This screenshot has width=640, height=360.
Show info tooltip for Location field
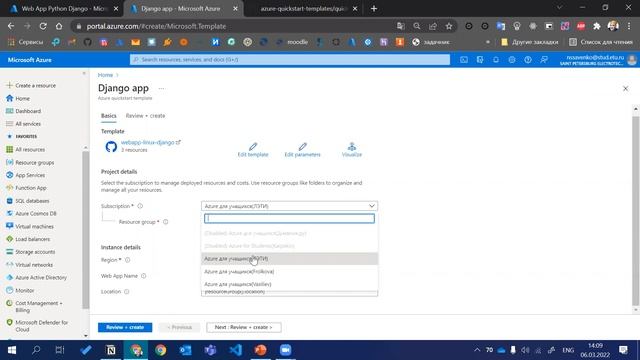127,292
